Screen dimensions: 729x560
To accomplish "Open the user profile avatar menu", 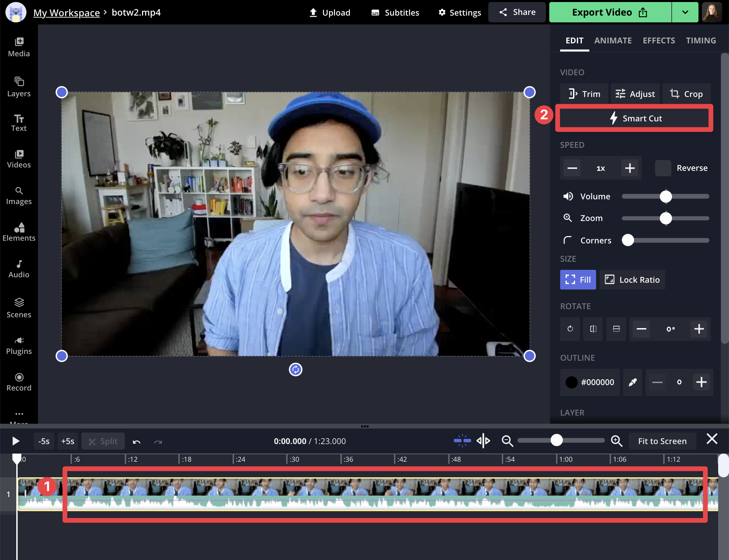I will tap(712, 12).
